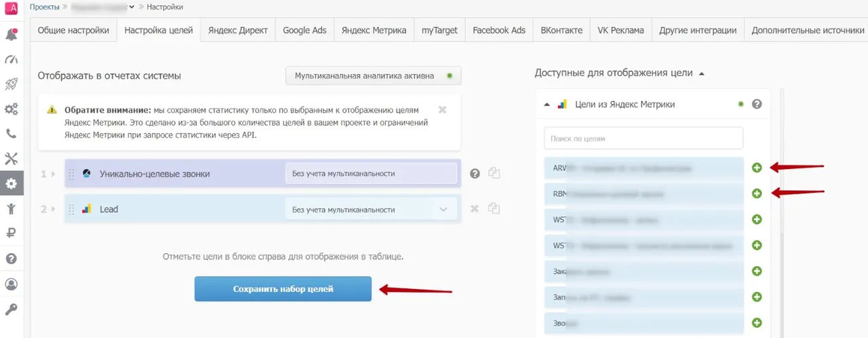This screenshot has height=338, width=868.
Task: Open the myTarget tab
Action: click(439, 30)
